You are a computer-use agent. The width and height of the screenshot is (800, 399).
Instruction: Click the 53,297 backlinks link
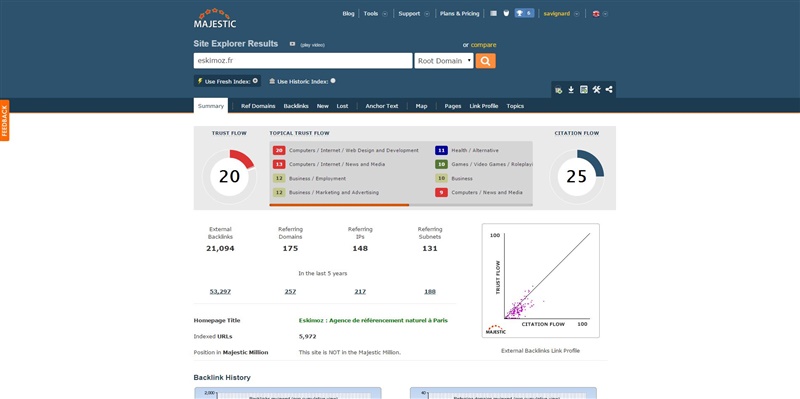click(220, 291)
